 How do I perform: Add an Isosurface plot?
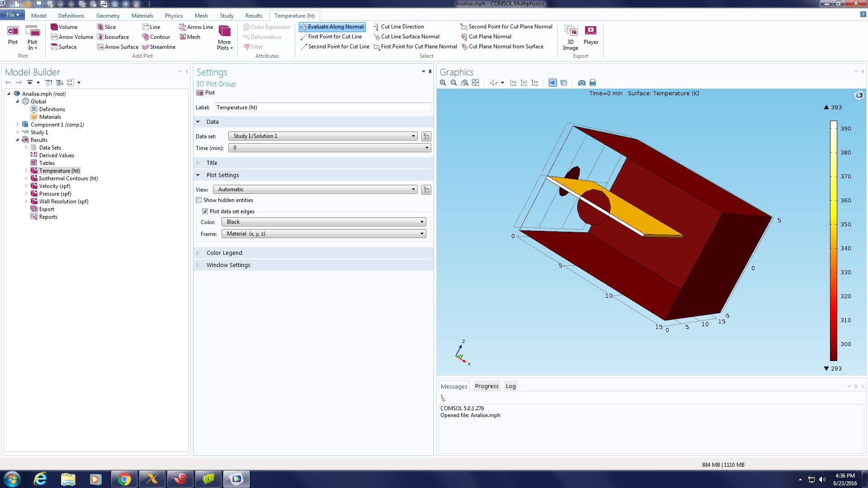point(113,37)
